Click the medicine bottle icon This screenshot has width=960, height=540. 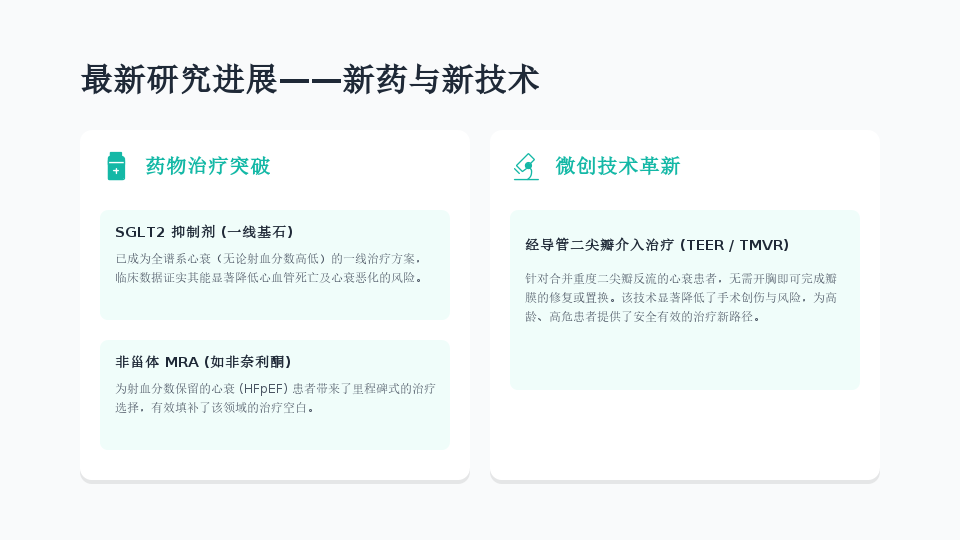(x=116, y=166)
